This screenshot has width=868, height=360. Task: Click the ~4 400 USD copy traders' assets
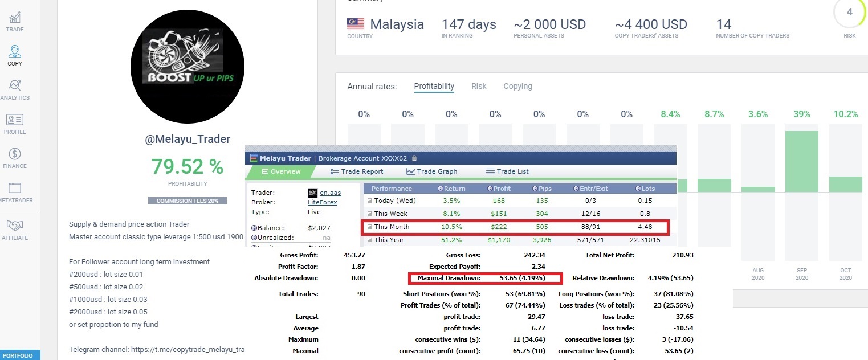tap(651, 24)
